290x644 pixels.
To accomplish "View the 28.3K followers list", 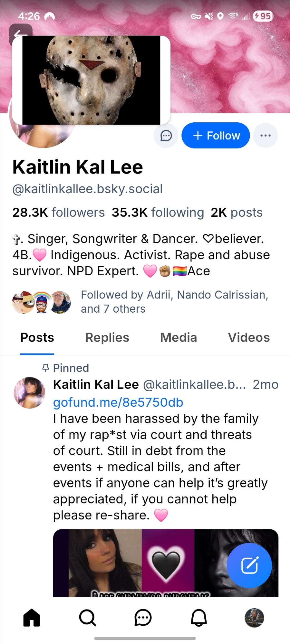I will pyautogui.click(x=58, y=213).
